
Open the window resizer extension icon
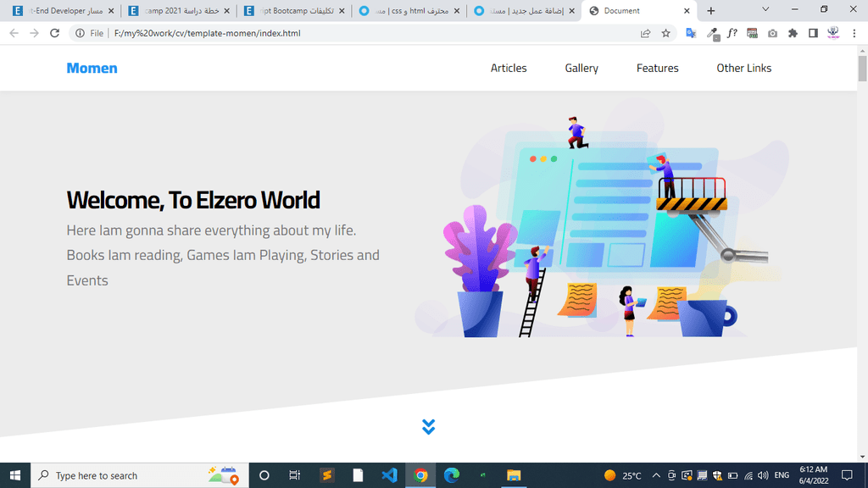[753, 33]
